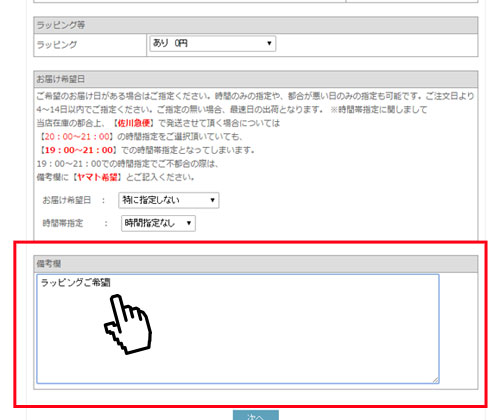Click the 時間帯指定 field label
This screenshot has height=420, width=500.
coord(63,223)
